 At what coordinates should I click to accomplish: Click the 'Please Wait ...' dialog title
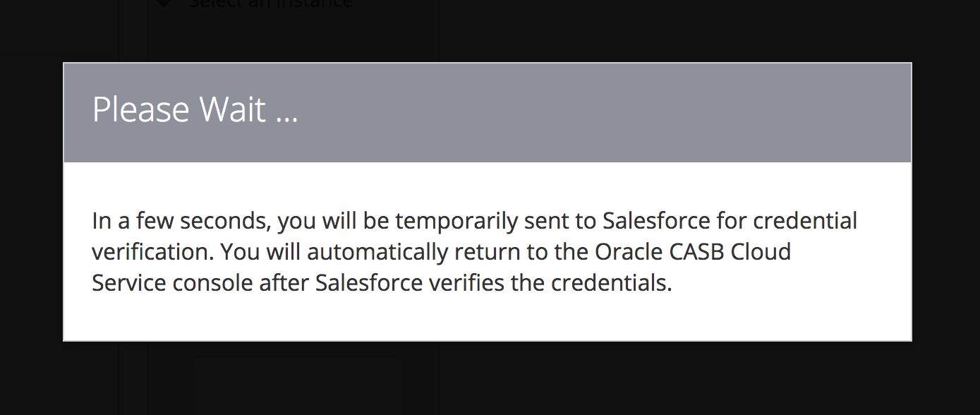click(195, 111)
